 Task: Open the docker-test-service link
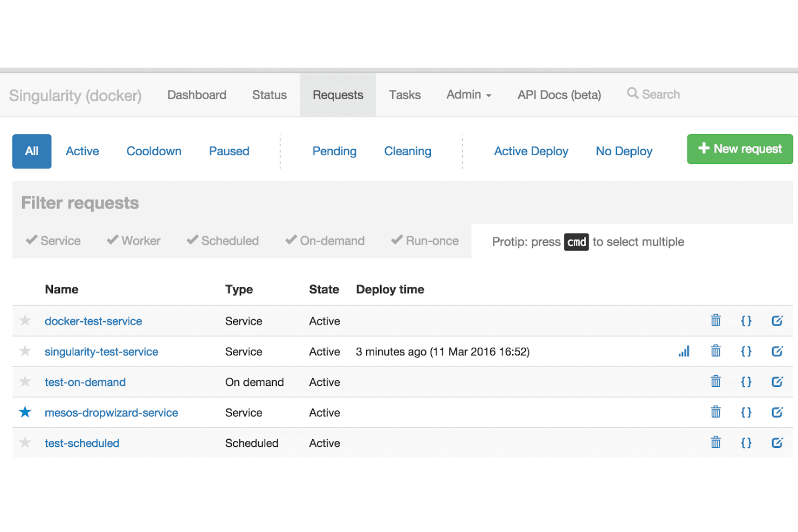(x=93, y=321)
